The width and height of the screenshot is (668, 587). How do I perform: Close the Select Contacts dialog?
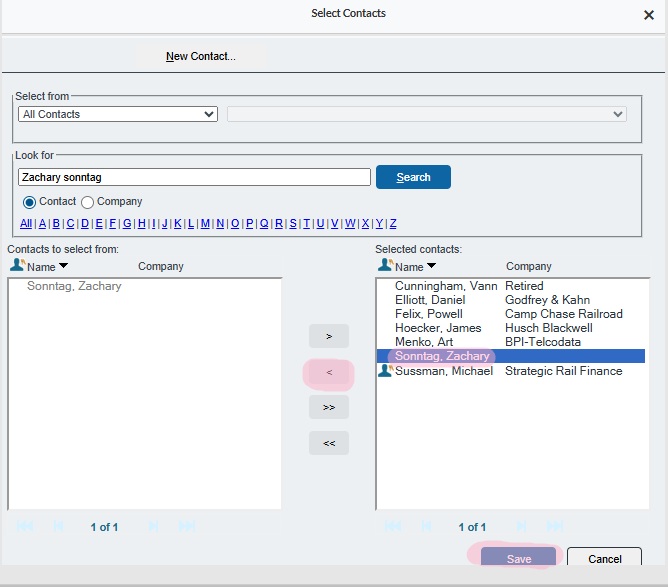point(648,15)
